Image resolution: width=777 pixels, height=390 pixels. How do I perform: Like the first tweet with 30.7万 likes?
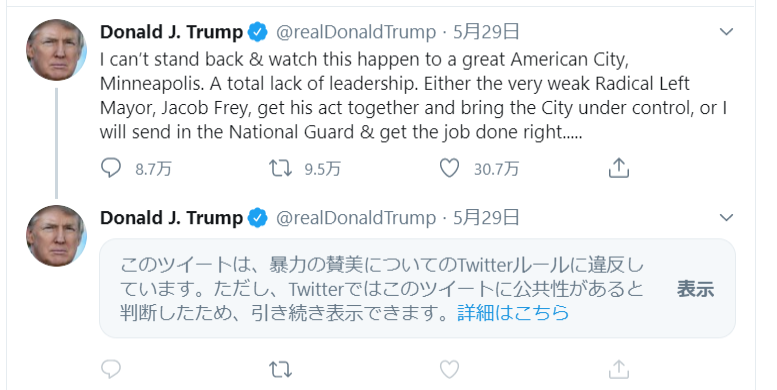[449, 168]
